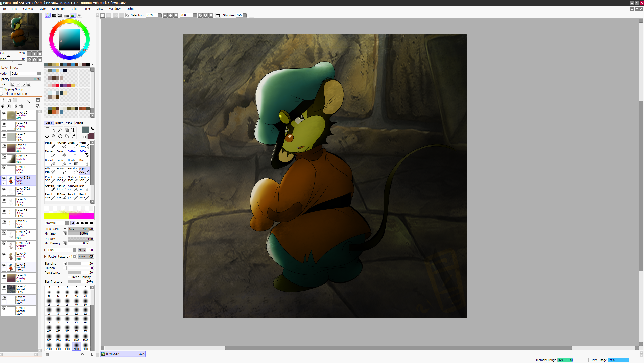Hide Layer16 using its eye icon

(4, 113)
